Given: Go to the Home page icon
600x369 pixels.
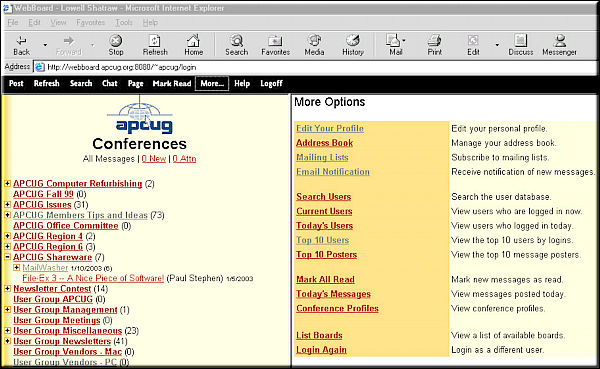Looking at the screenshot, I should [x=193, y=45].
